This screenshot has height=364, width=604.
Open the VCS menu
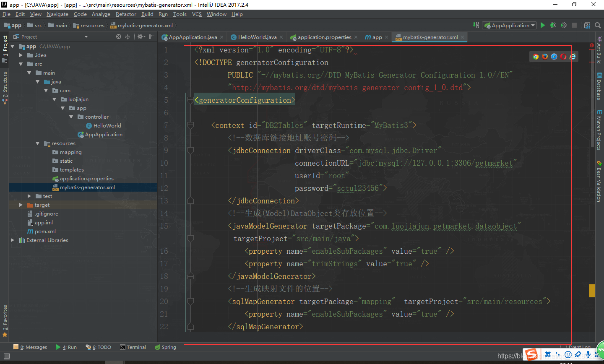point(197,14)
